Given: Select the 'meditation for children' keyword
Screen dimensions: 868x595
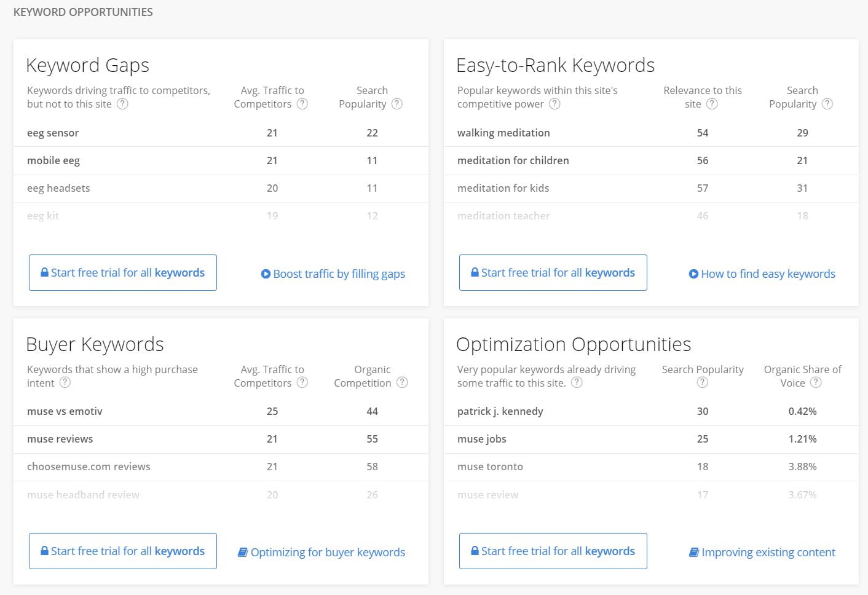Looking at the screenshot, I should pos(513,160).
